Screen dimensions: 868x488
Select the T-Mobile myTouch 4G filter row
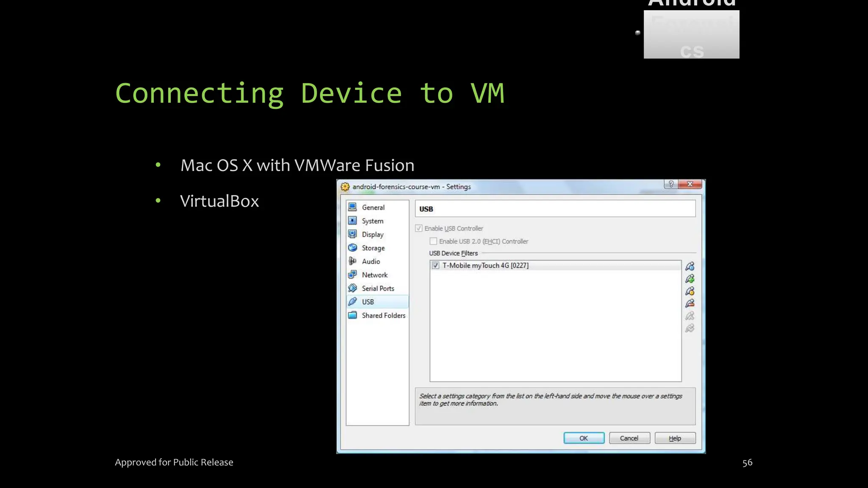(x=551, y=266)
